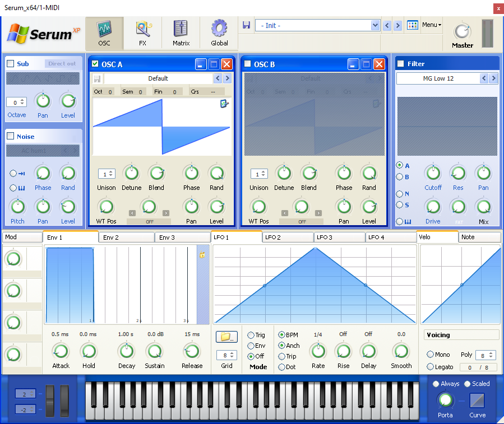The width and height of the screenshot is (504, 424).
Task: Toggle the BPM sync option
Action: point(281,335)
